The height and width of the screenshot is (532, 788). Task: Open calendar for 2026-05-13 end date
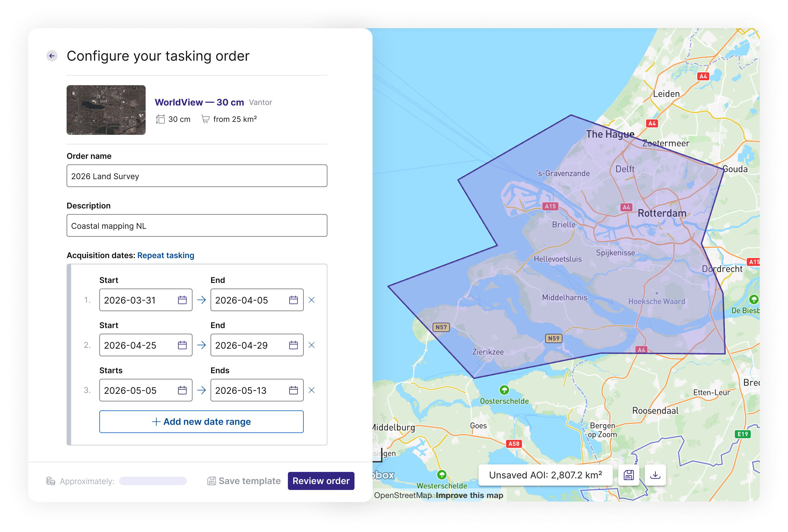tap(293, 390)
